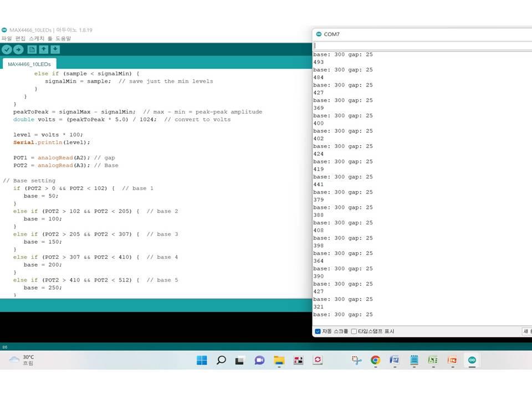Click the '// Base setting' comment

(x=29, y=181)
